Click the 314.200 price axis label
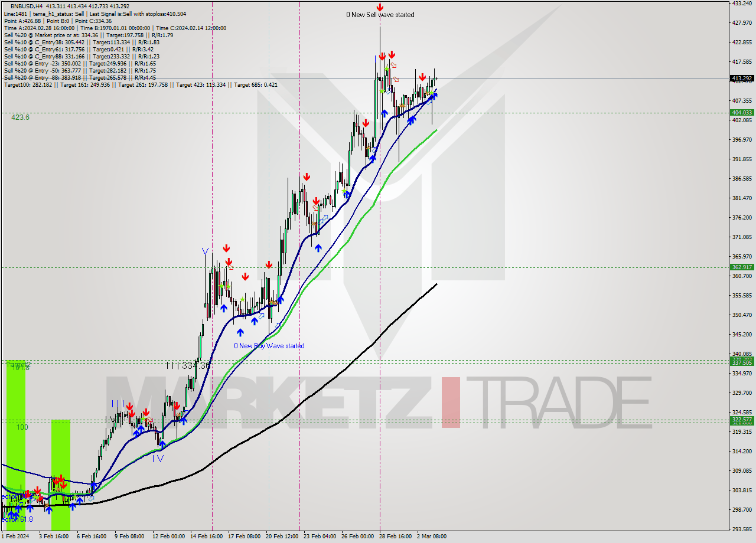 (x=742, y=452)
